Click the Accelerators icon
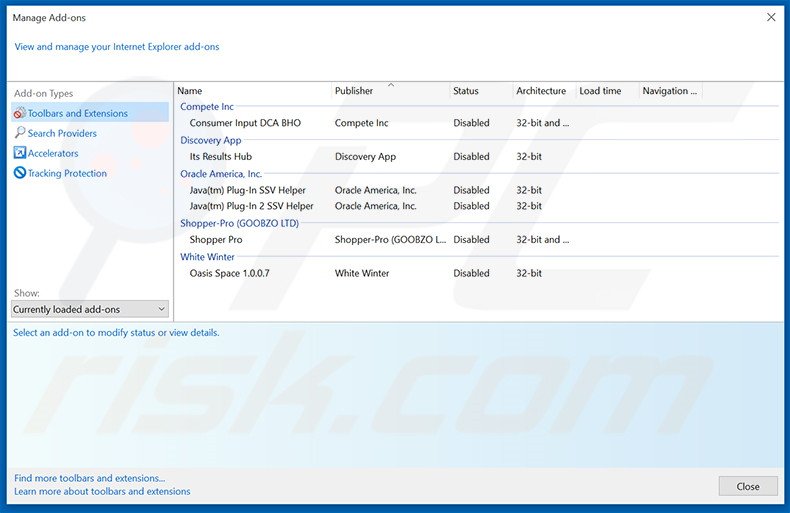 point(20,153)
